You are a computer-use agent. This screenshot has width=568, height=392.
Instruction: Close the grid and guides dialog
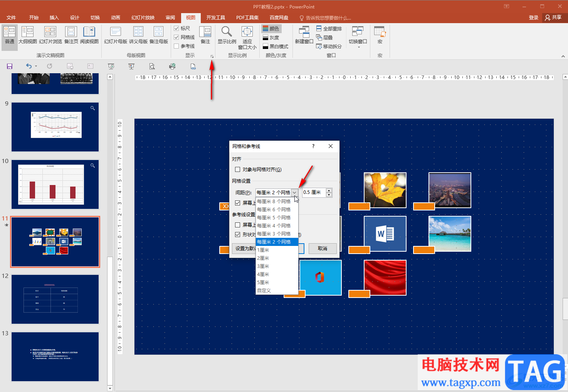(331, 146)
